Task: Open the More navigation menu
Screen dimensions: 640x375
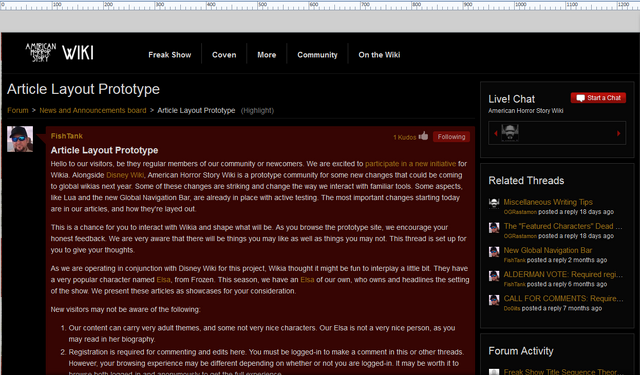Action: pos(267,55)
